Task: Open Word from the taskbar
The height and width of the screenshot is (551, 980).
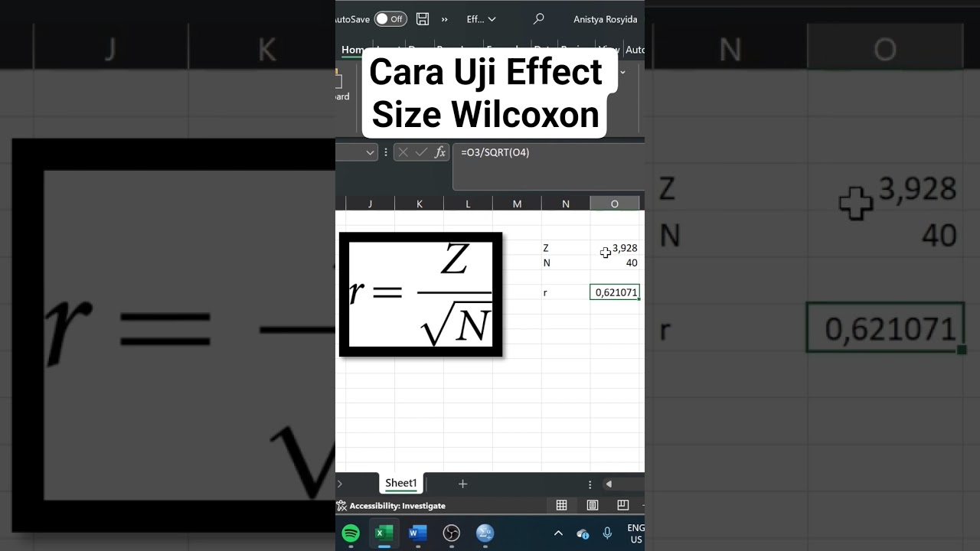Action: (417, 533)
